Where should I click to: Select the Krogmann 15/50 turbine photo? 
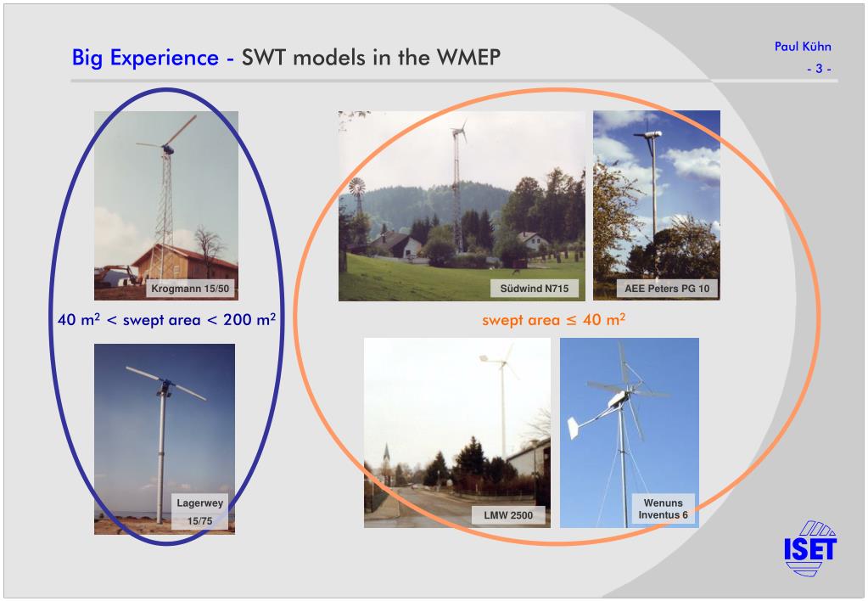166,205
